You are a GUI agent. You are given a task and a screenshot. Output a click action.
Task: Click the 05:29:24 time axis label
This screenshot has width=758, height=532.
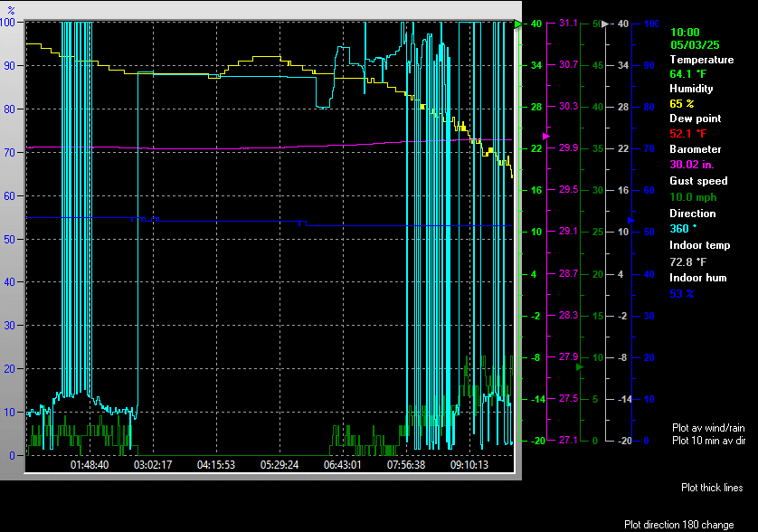pyautogui.click(x=280, y=465)
